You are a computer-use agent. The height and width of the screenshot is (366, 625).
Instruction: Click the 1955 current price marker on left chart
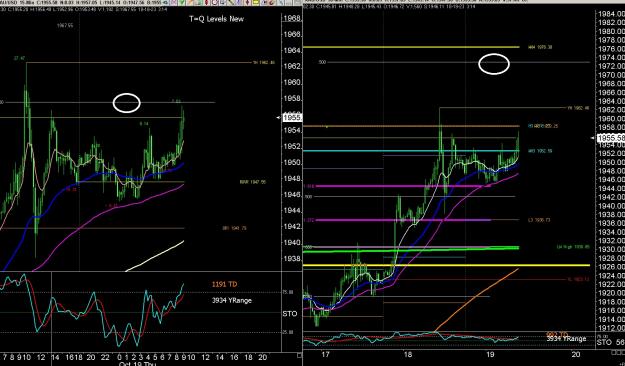click(x=293, y=117)
